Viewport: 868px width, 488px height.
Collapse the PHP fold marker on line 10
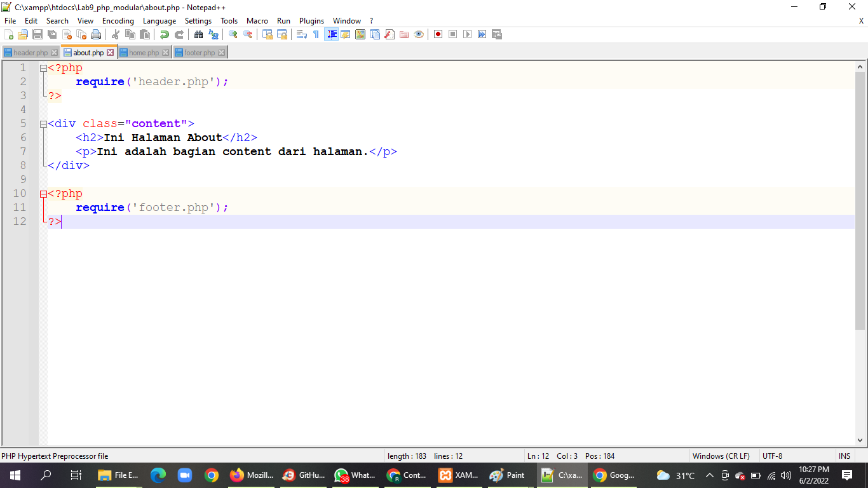coord(43,194)
